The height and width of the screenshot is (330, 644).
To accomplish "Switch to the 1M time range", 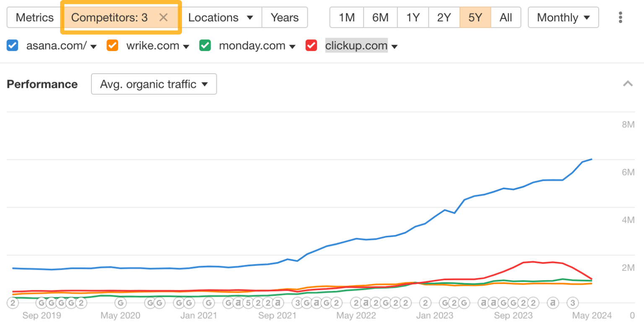I will coord(346,17).
